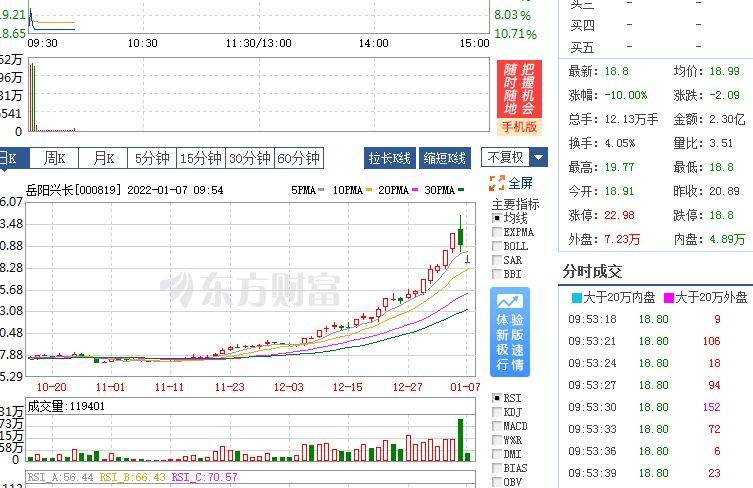Click the 外盘 7.23万 value
This screenshot has width=753, height=488.
[x=622, y=239]
